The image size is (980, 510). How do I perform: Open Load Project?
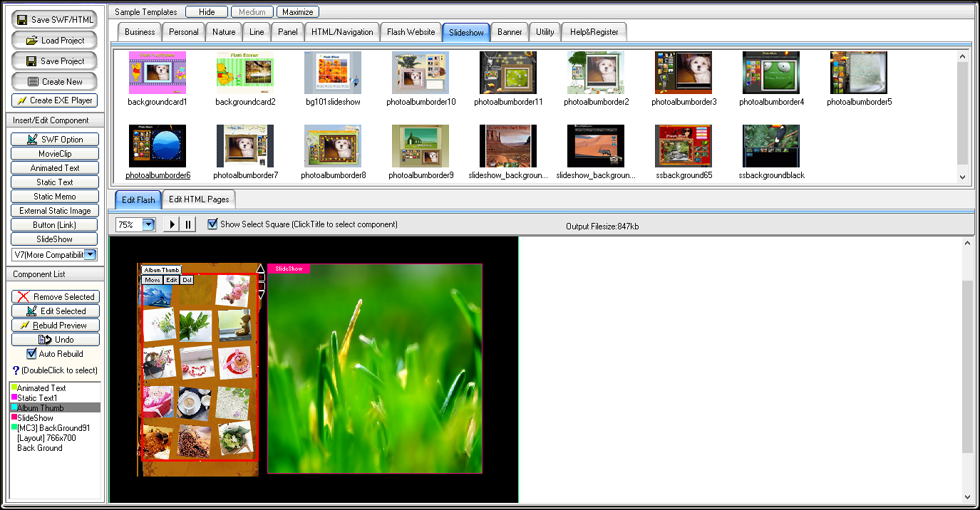pos(54,41)
